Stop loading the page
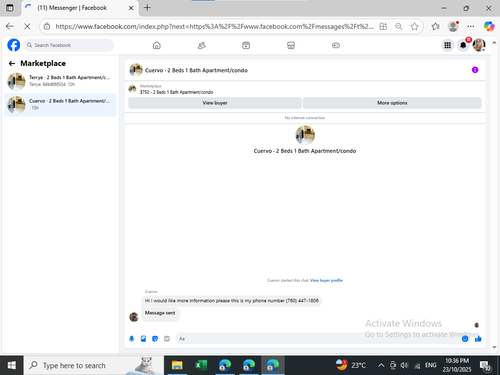500x375 pixels. (27, 26)
